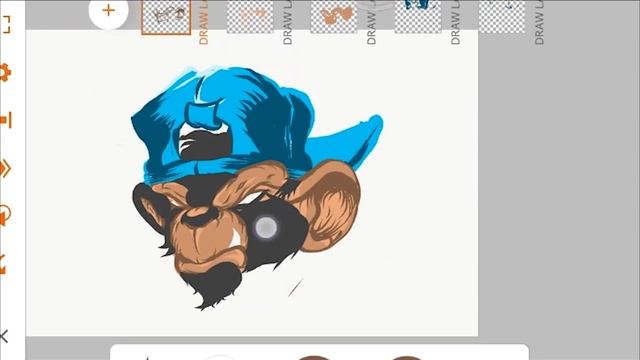Select the faint orange strokes layer thumbnail

click(250, 16)
